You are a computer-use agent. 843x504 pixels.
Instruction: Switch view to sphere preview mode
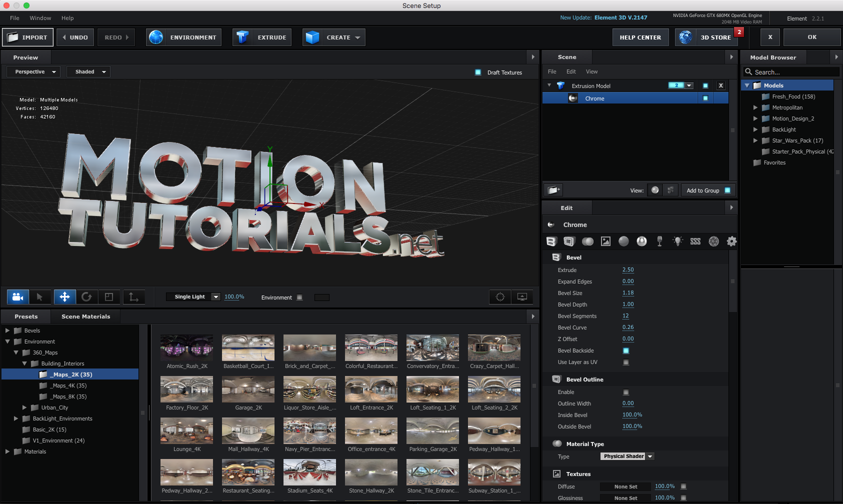(x=655, y=190)
